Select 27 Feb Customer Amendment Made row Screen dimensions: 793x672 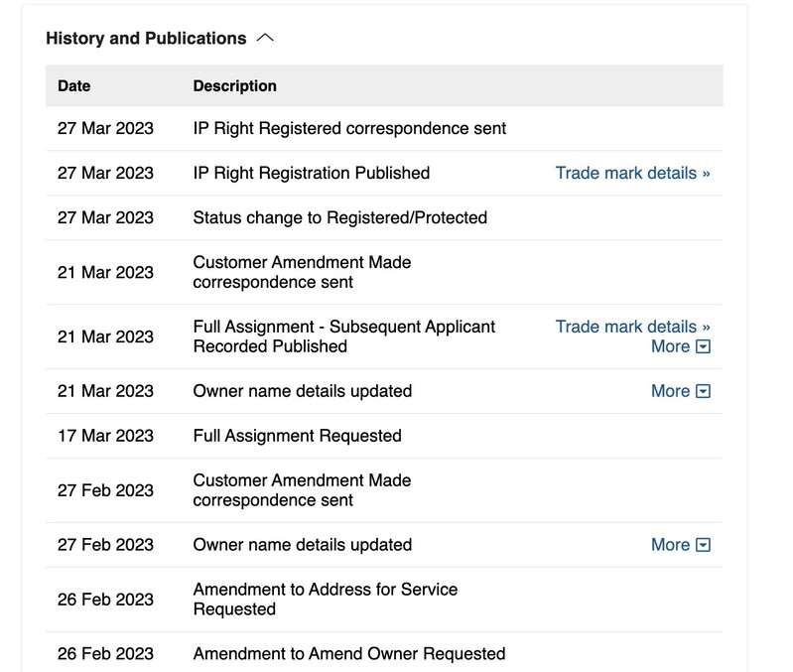384,490
